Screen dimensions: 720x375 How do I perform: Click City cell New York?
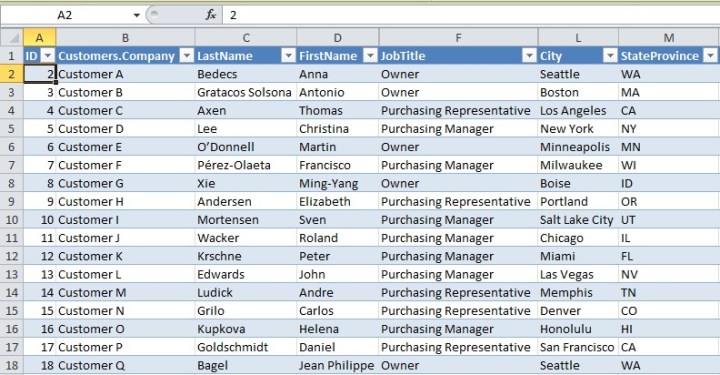578,129
